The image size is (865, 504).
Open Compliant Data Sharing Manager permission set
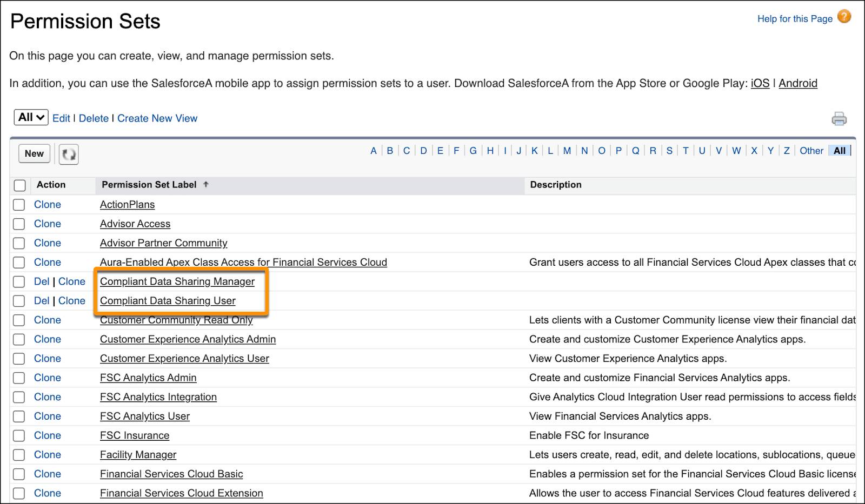pos(177,281)
